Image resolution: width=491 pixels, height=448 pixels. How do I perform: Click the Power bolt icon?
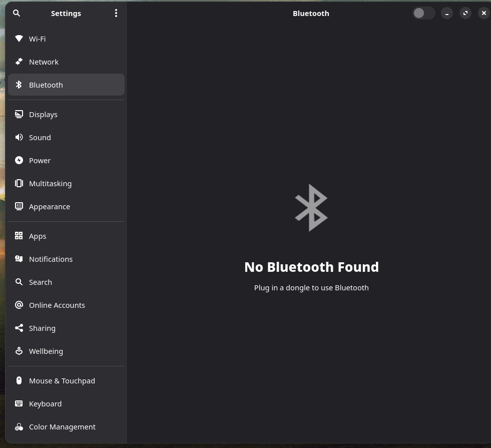(x=19, y=160)
